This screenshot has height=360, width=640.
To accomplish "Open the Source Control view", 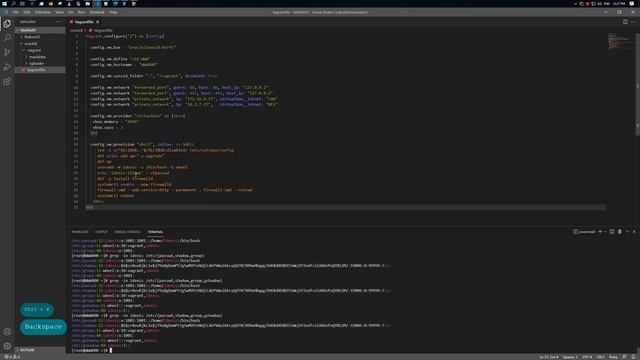I will point(7,52).
